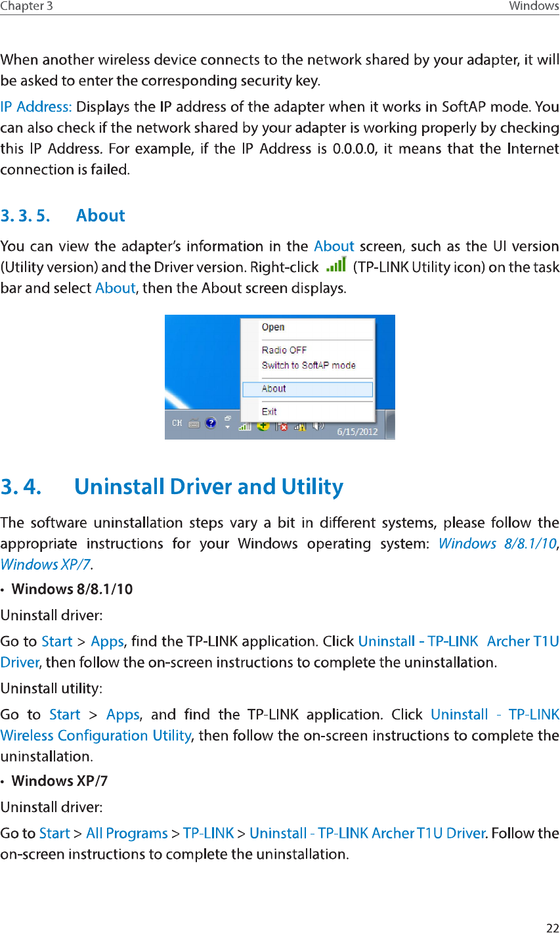Click the green plus tray icon
560x933 pixels.
263,426
